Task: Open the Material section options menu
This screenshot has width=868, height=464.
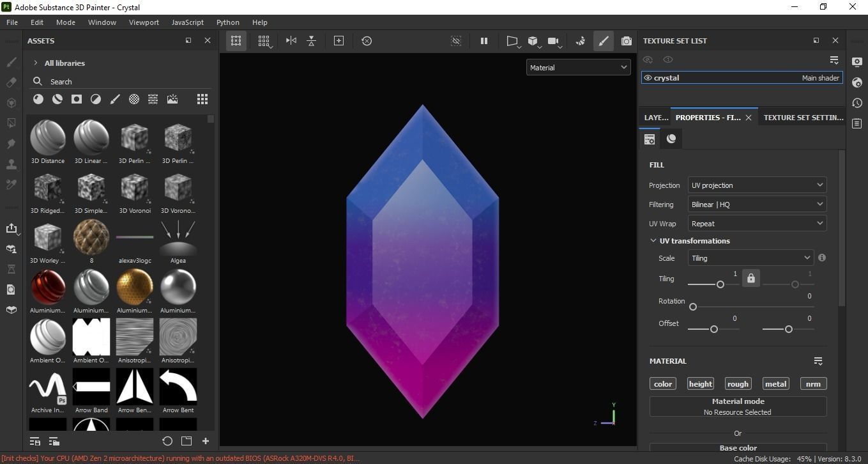Action: click(818, 361)
